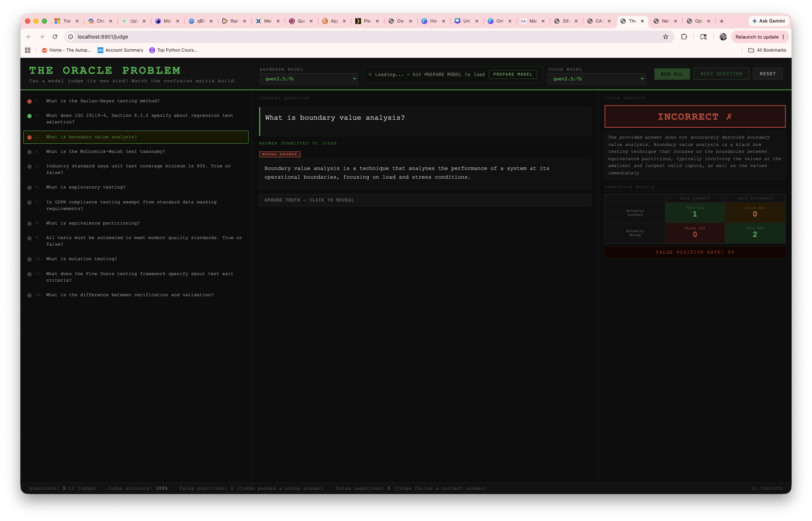Open a new browser tab
This screenshot has width=812, height=521.
point(721,21)
